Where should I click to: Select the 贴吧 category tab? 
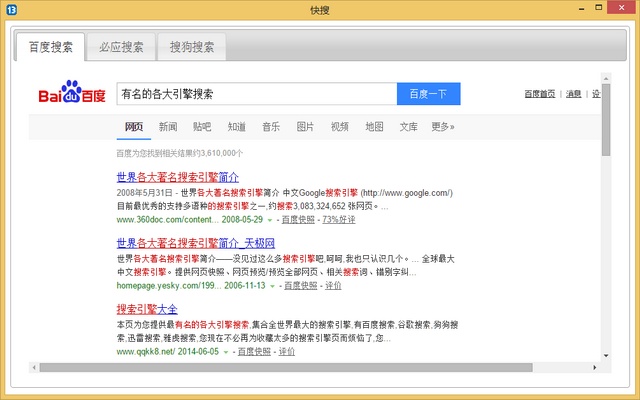point(202,127)
